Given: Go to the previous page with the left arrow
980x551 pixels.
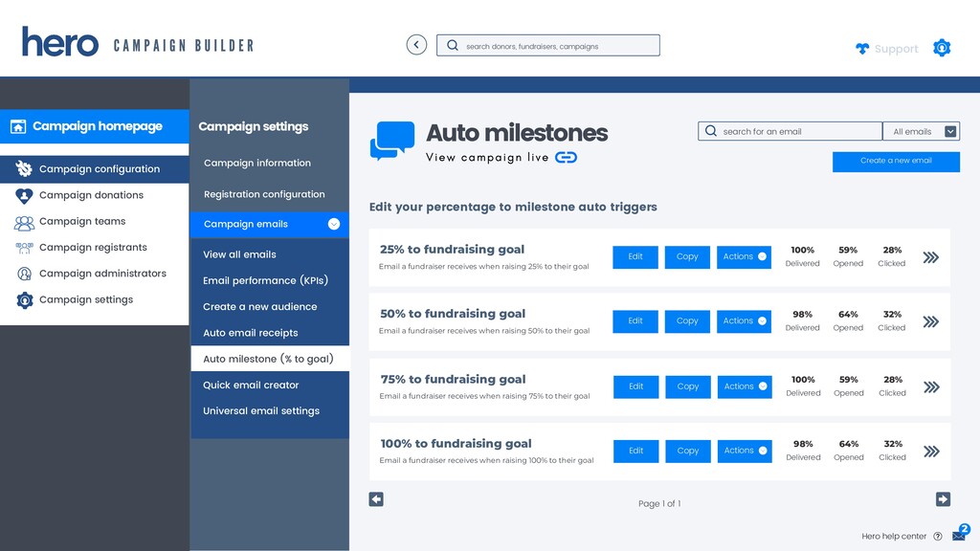Looking at the screenshot, I should click(x=376, y=499).
